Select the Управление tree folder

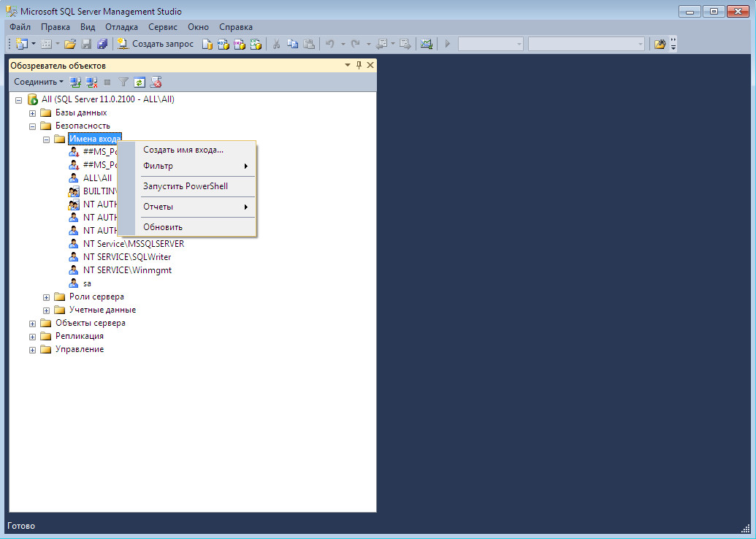tap(80, 350)
